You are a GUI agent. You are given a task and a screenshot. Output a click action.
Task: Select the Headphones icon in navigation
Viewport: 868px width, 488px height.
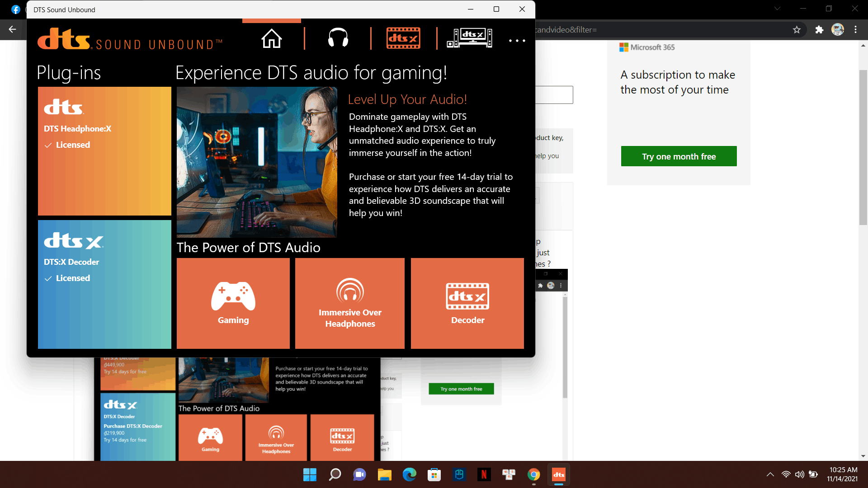(x=337, y=39)
